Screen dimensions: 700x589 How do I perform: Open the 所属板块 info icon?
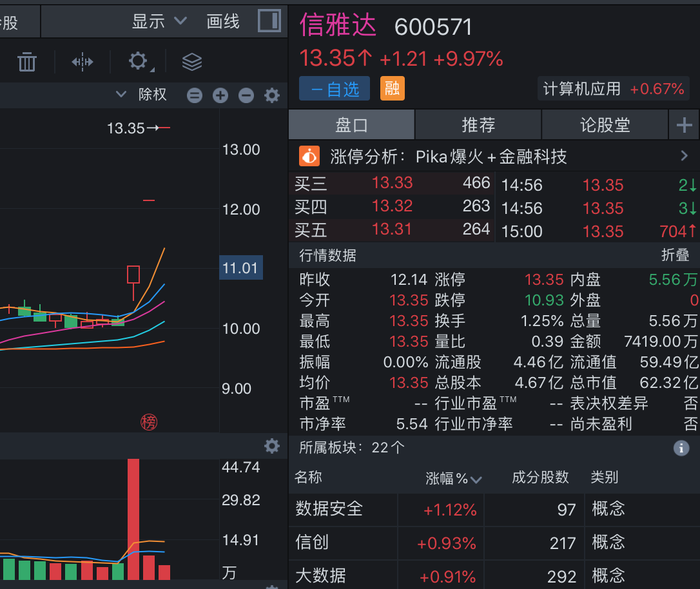point(681,448)
